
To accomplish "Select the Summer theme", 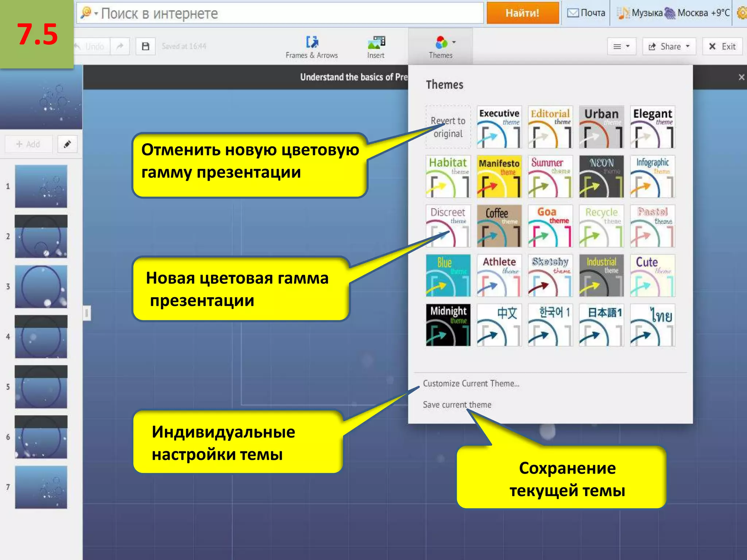I will [550, 176].
